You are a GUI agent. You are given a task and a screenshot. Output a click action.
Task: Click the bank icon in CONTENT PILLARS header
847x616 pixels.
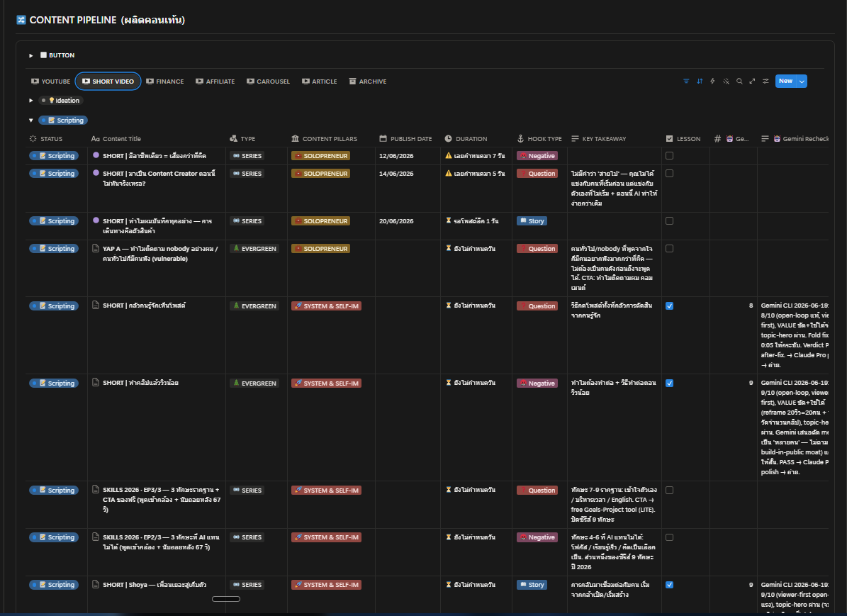coord(295,139)
